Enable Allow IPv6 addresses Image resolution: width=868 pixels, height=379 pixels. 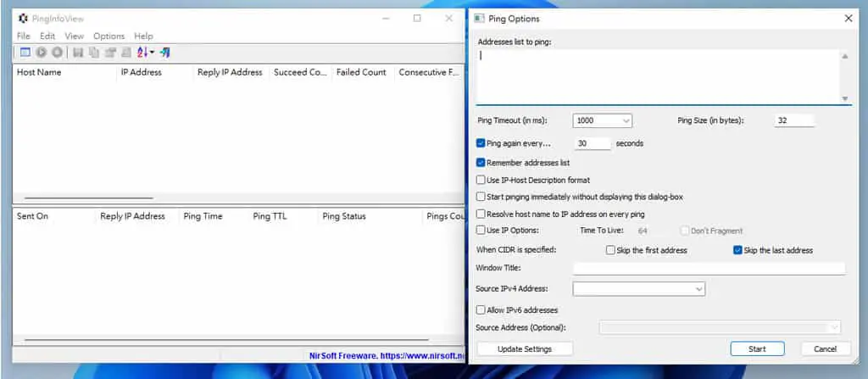coord(481,310)
